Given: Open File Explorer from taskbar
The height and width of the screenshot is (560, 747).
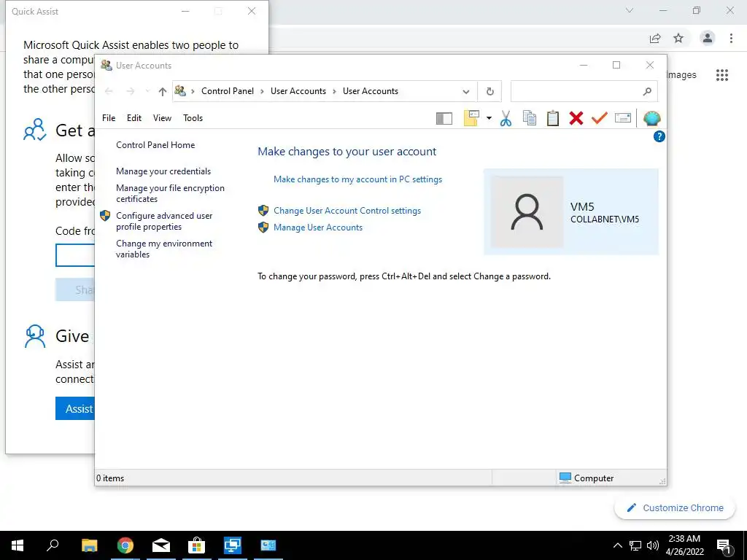Looking at the screenshot, I should [x=89, y=545].
